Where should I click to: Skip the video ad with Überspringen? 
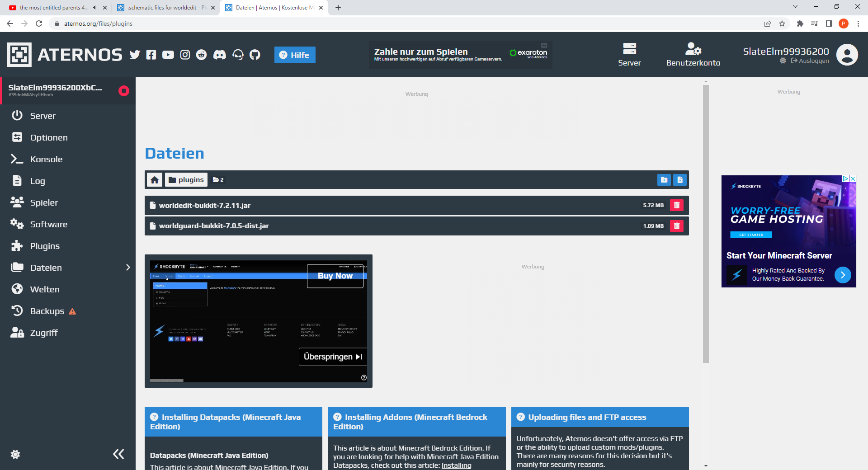(x=333, y=357)
